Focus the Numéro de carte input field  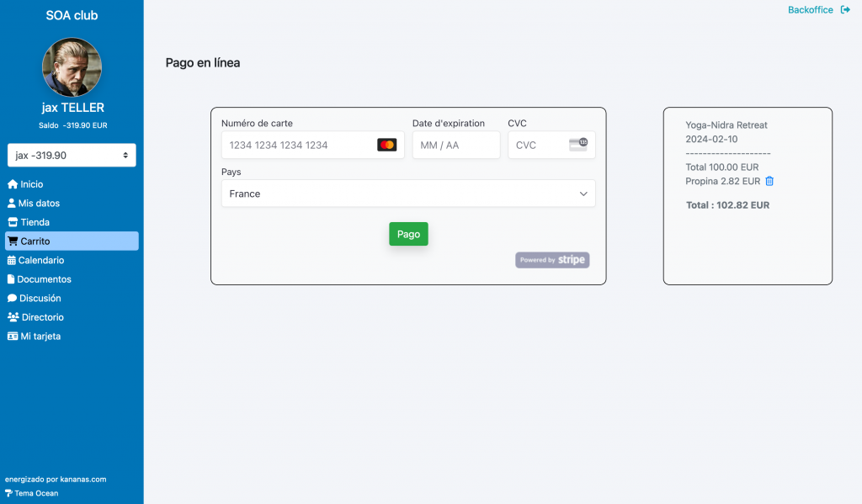tap(313, 145)
